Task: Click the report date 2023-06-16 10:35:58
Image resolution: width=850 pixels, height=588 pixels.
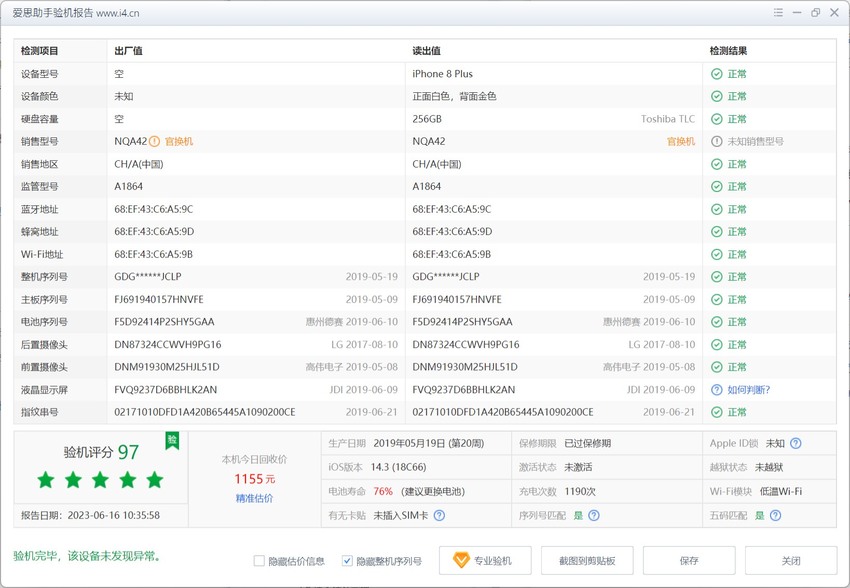Action: tap(114, 515)
